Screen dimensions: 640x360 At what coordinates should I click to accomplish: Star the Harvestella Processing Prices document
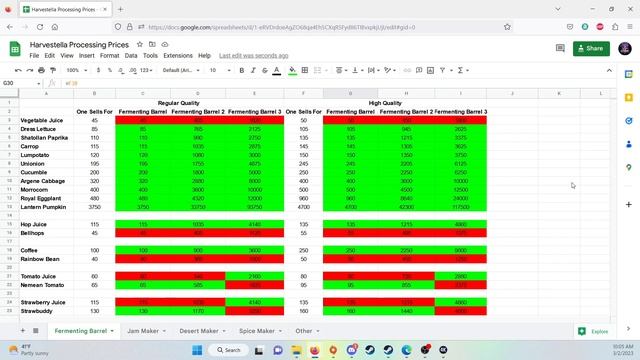click(140, 44)
